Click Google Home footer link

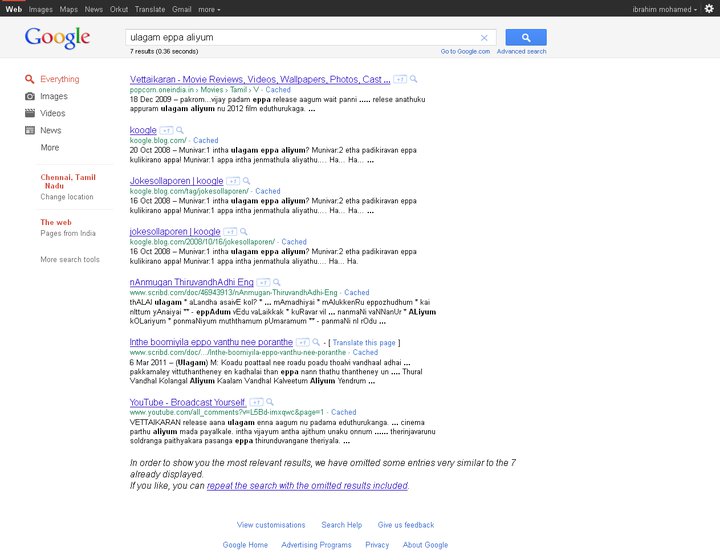pos(245,545)
